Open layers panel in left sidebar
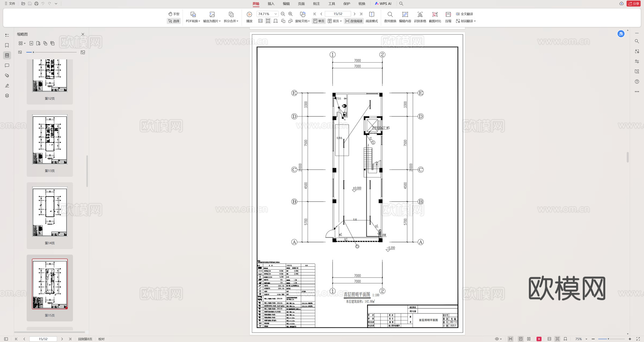Viewport: 644px width, 342px height. tap(7, 96)
